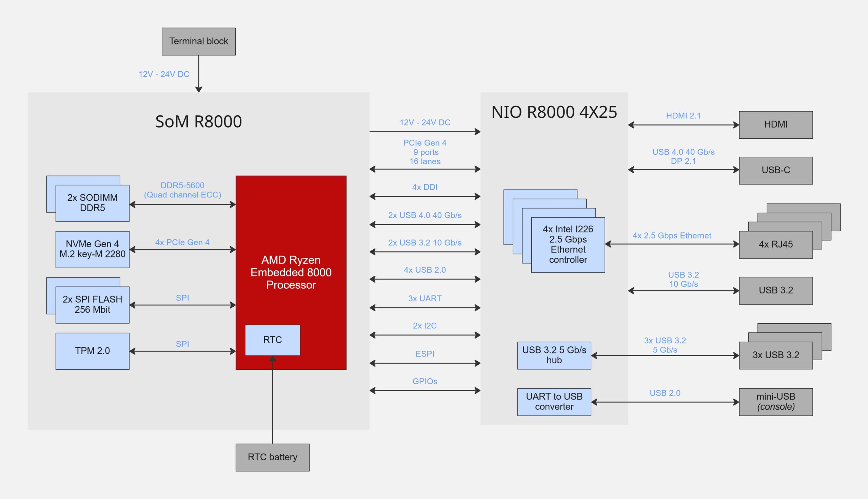Click the 12V - 24V DC label between SoM and NIO

(x=425, y=122)
